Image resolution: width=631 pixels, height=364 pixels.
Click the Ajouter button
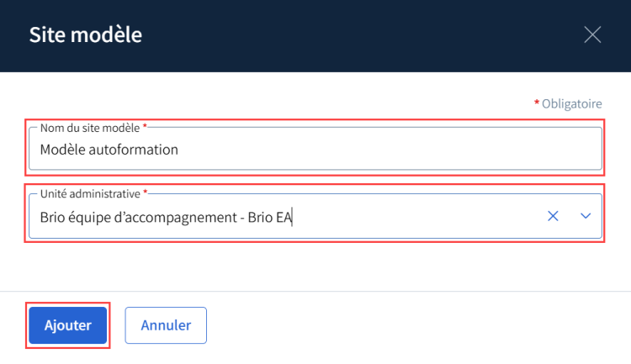[67, 325]
